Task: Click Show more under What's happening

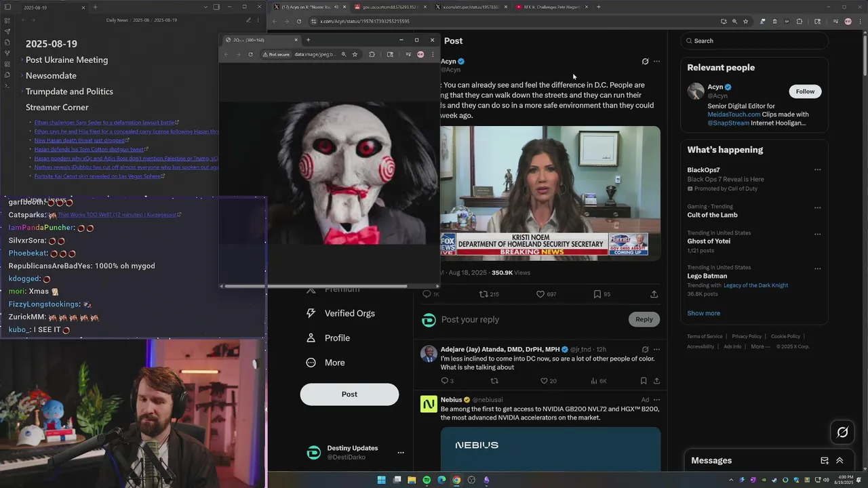Action: tap(703, 313)
